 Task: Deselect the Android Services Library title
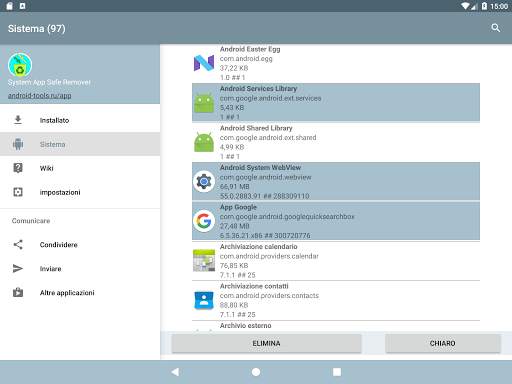(258, 89)
